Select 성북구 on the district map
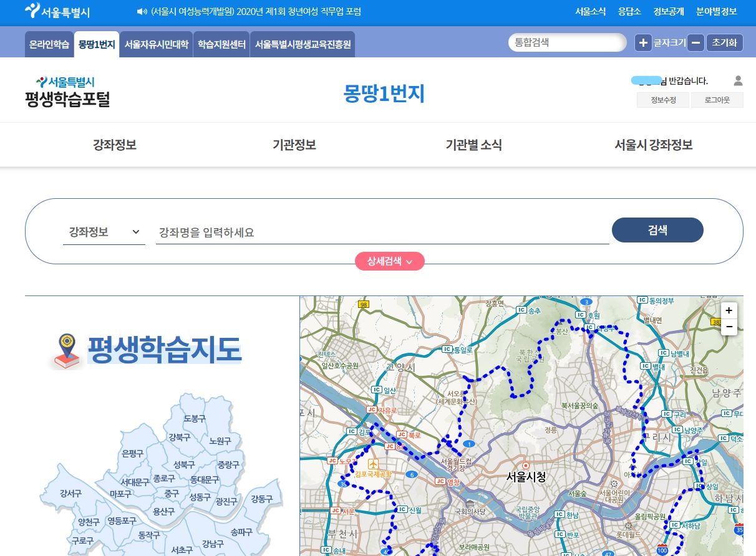The image size is (756, 556). [184, 464]
